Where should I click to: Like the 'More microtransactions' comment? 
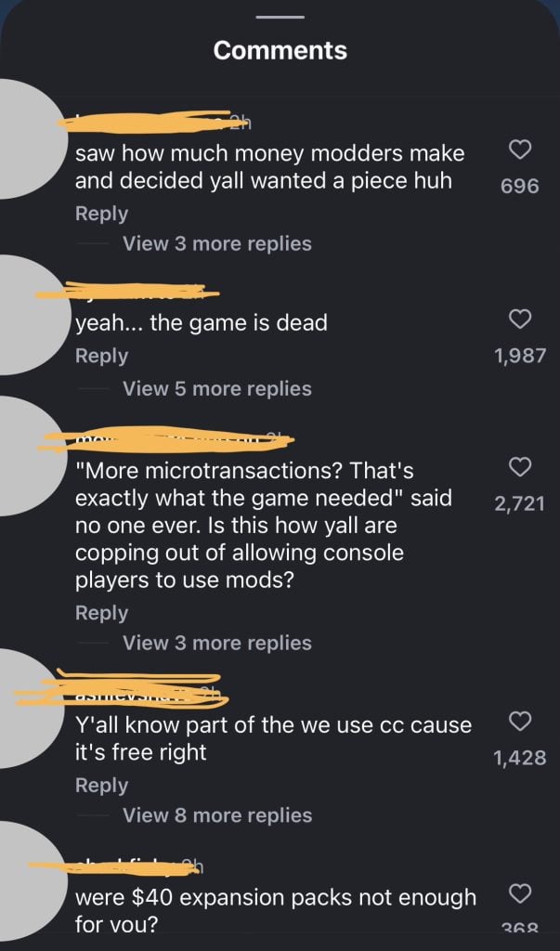[520, 466]
